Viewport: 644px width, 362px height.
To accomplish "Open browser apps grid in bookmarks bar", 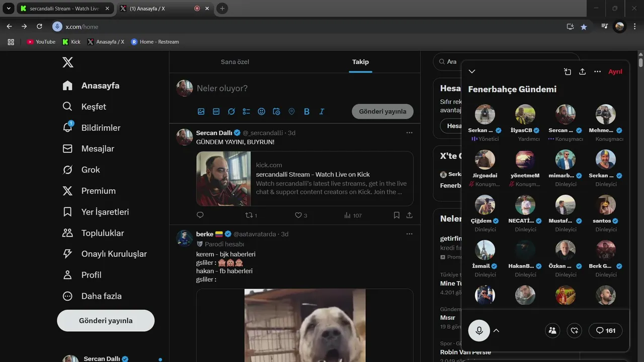I will pos(11,42).
